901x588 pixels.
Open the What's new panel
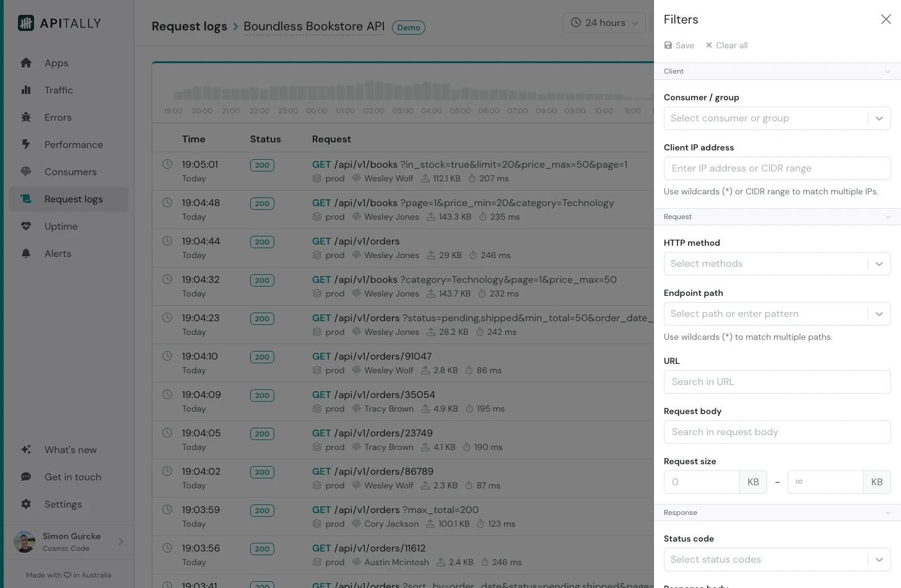[x=70, y=449]
